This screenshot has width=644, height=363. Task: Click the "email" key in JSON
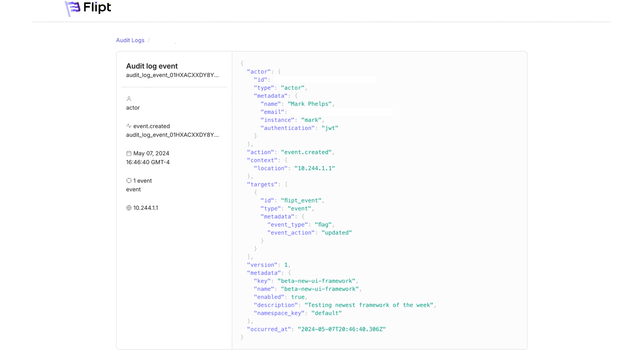pyautogui.click(x=272, y=112)
